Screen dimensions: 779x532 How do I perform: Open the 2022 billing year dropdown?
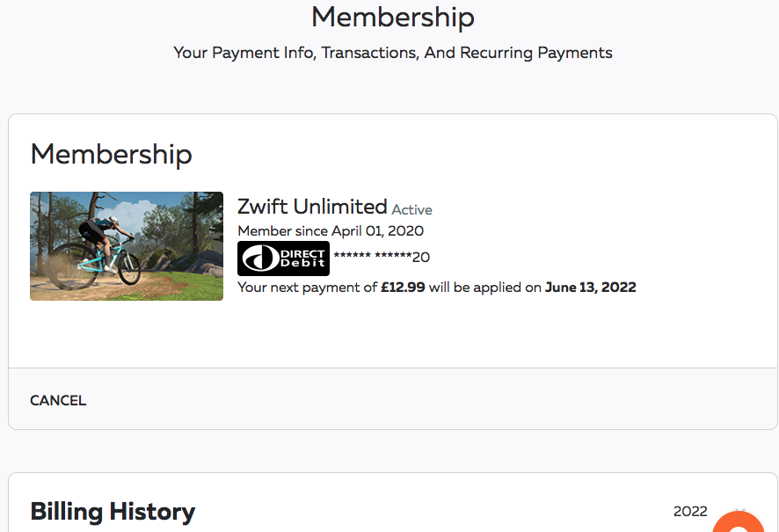[690, 511]
